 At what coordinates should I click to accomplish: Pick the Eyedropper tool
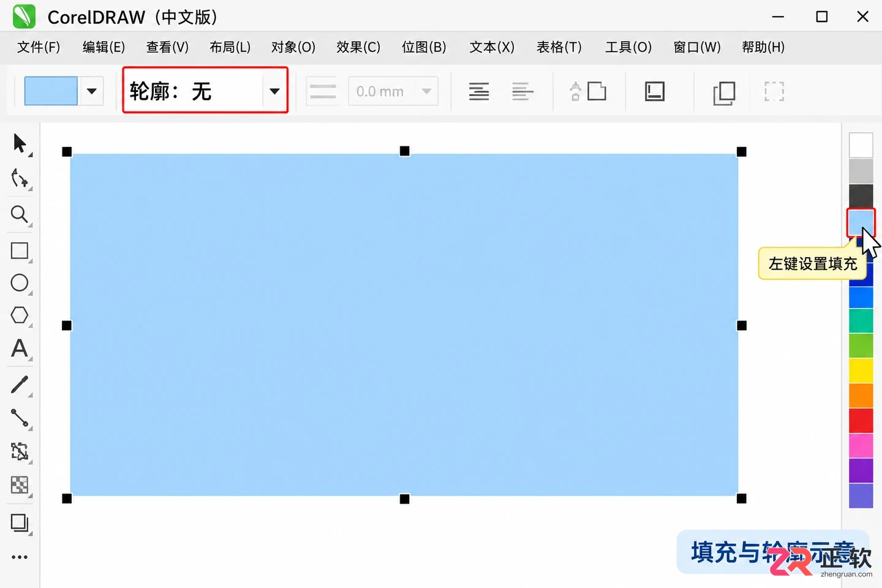coord(20,385)
